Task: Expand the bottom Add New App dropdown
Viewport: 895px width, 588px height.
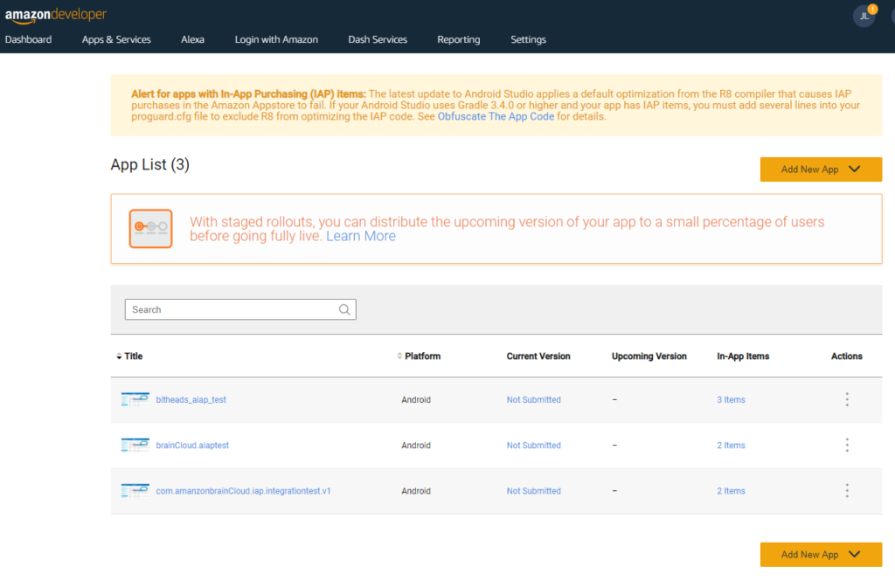Action: 821,554
